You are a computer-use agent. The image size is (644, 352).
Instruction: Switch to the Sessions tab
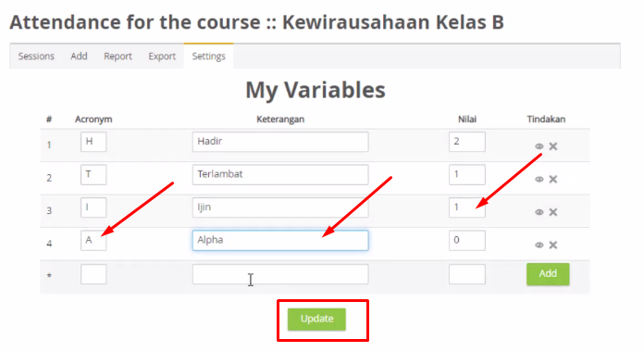click(36, 57)
